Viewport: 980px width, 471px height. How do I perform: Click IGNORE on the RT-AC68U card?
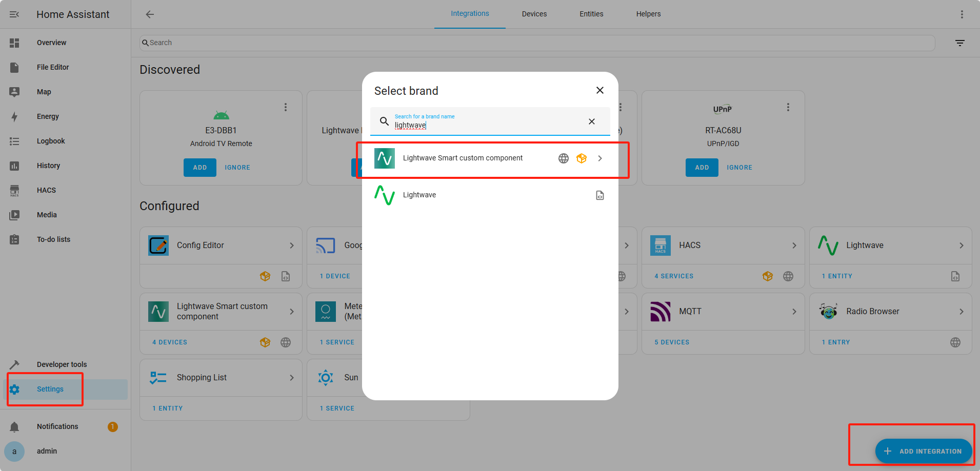(739, 168)
